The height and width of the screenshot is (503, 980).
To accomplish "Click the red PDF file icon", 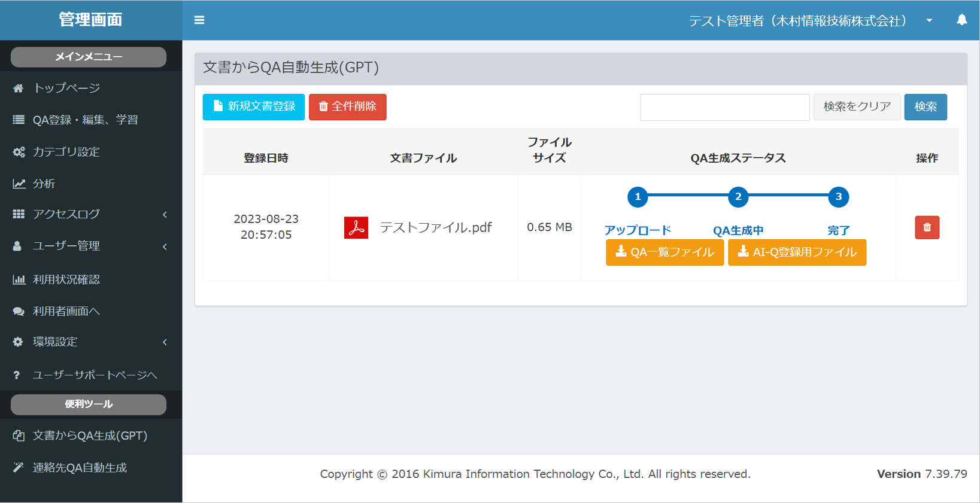I will pyautogui.click(x=356, y=228).
